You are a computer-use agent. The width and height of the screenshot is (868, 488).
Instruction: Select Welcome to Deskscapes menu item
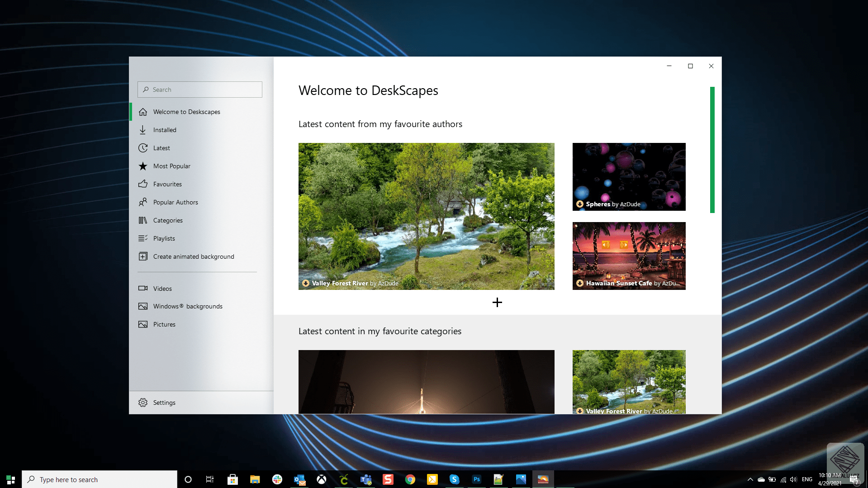186,112
